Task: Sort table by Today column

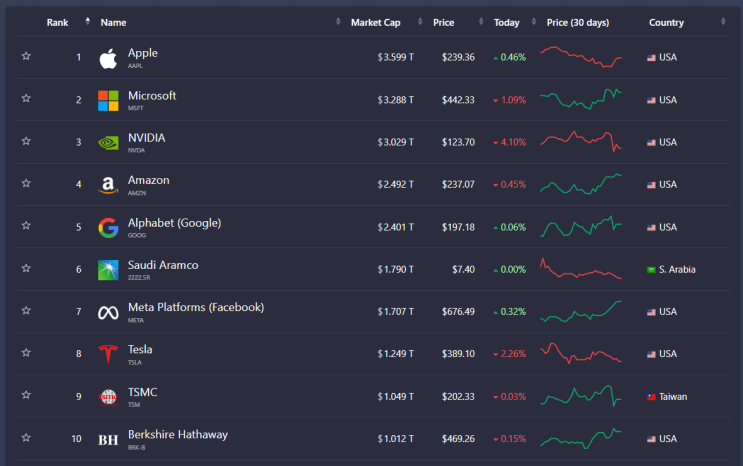Action: tap(508, 22)
